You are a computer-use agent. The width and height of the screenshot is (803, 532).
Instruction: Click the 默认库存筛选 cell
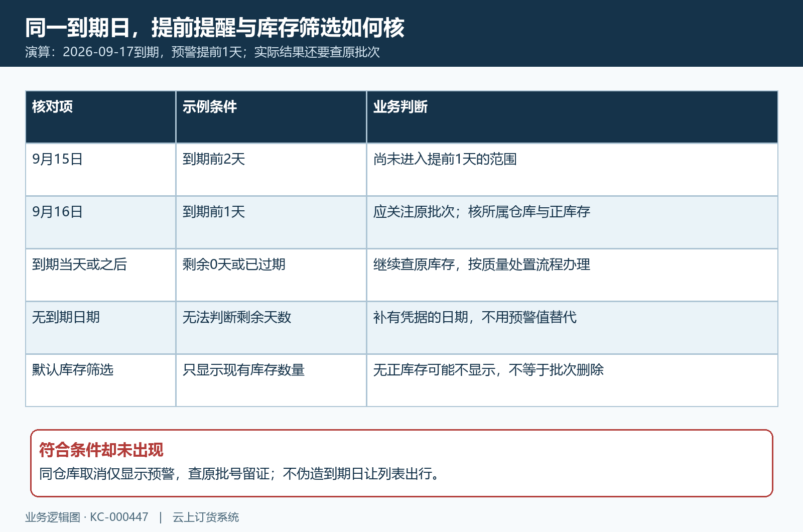pyautogui.click(x=100, y=380)
